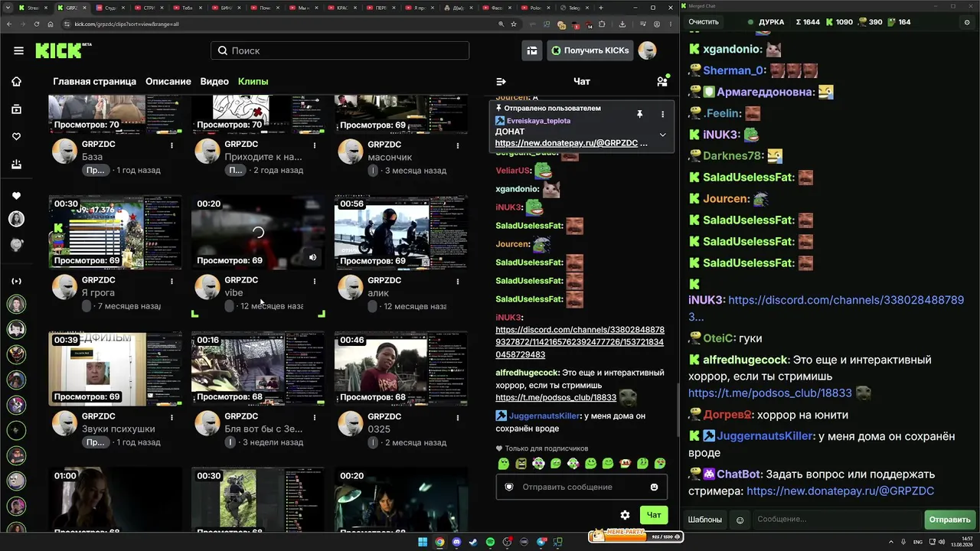
Task: Open the emoji picker in Kick chat input
Action: [654, 487]
